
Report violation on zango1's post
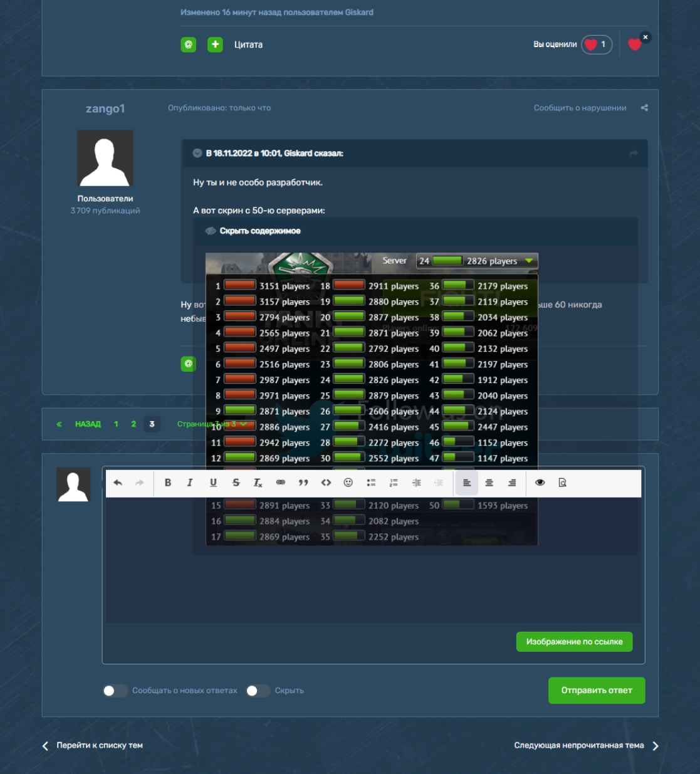580,108
